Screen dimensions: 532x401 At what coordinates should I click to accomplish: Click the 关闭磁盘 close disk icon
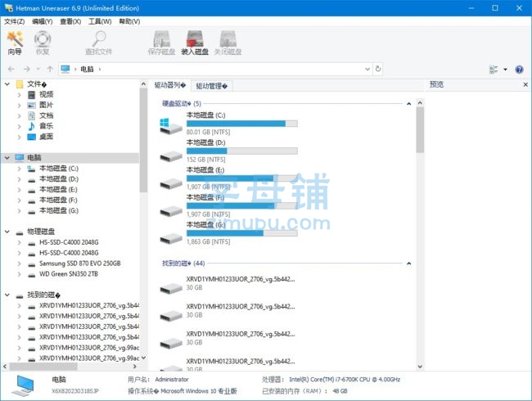pyautogui.click(x=228, y=39)
